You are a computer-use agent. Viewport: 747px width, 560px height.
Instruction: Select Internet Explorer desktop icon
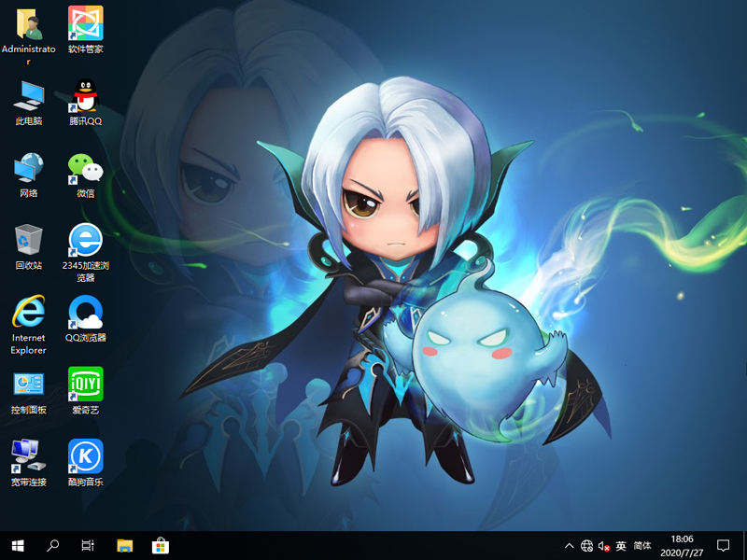[29, 312]
